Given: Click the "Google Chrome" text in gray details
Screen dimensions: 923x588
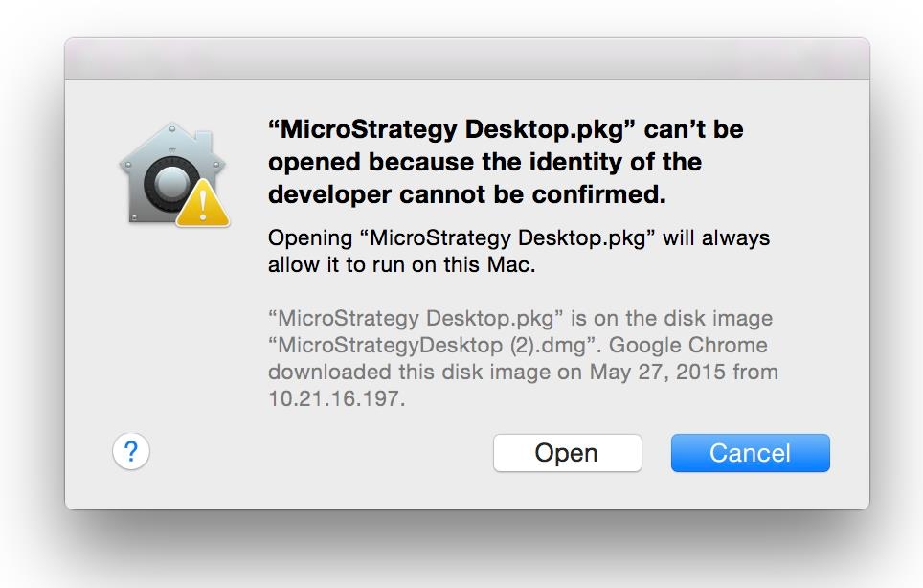Looking at the screenshot, I should [x=687, y=345].
